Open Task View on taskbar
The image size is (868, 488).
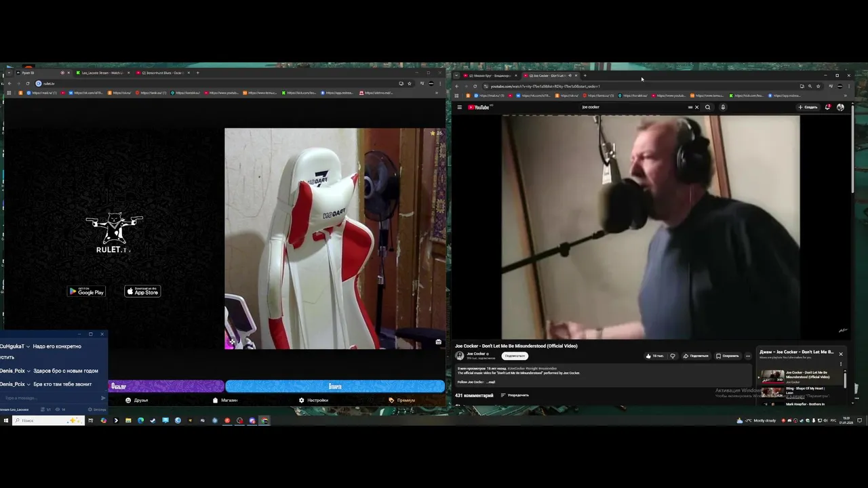point(90,420)
